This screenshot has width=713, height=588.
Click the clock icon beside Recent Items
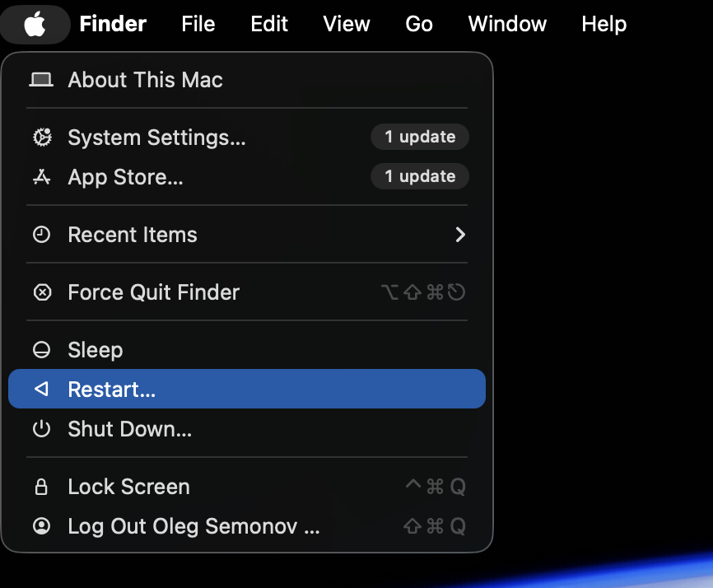[x=41, y=235]
